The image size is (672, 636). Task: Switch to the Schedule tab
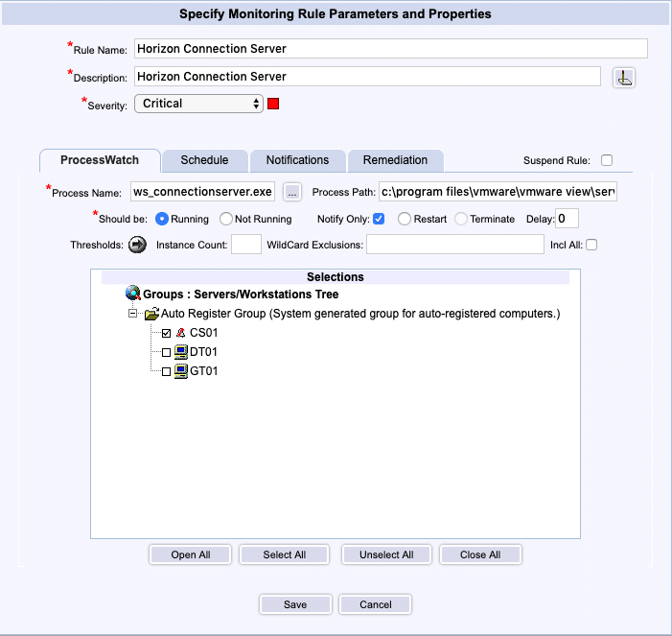pyautogui.click(x=204, y=160)
